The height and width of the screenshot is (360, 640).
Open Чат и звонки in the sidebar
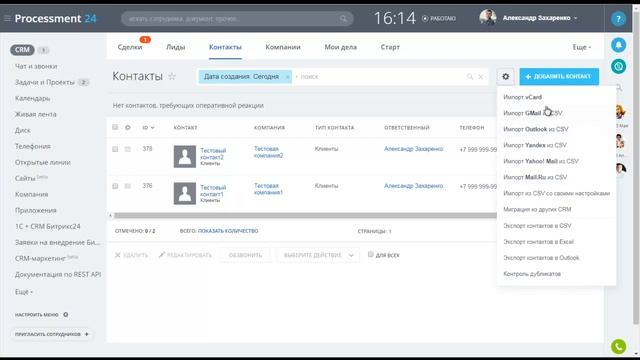coord(36,66)
